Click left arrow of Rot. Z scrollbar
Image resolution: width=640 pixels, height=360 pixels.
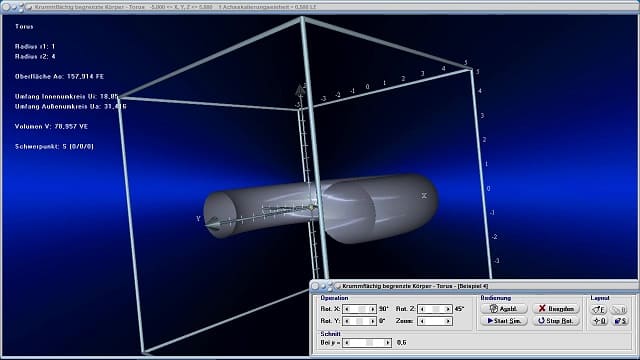(422, 309)
